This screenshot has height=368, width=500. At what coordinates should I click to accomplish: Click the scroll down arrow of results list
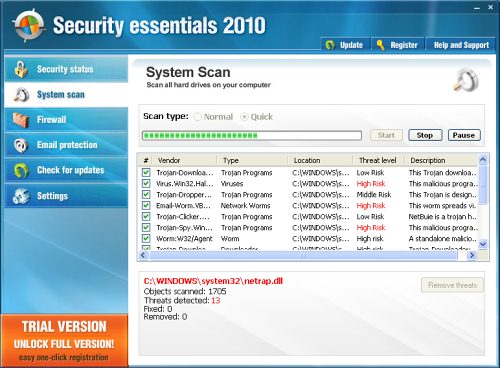coord(483,244)
